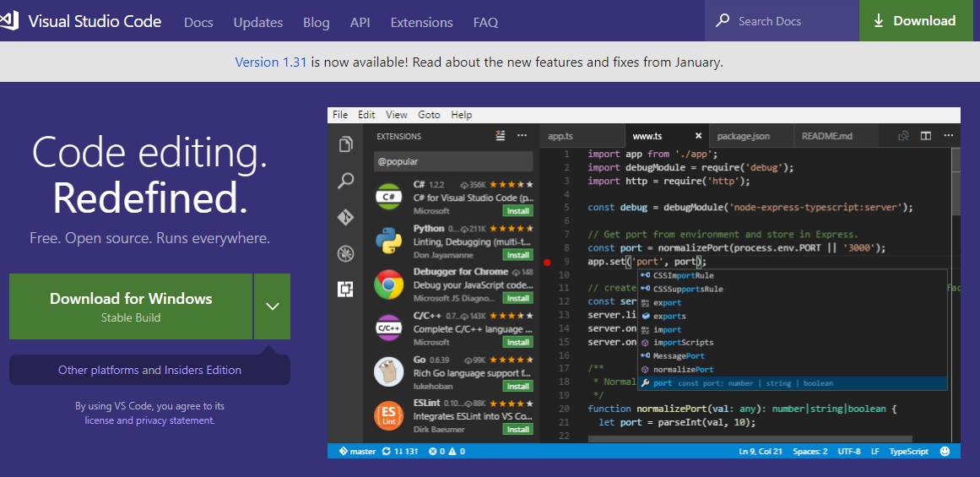Open the Extensions icon in activity bar
The width and height of the screenshot is (980, 477).
345,289
